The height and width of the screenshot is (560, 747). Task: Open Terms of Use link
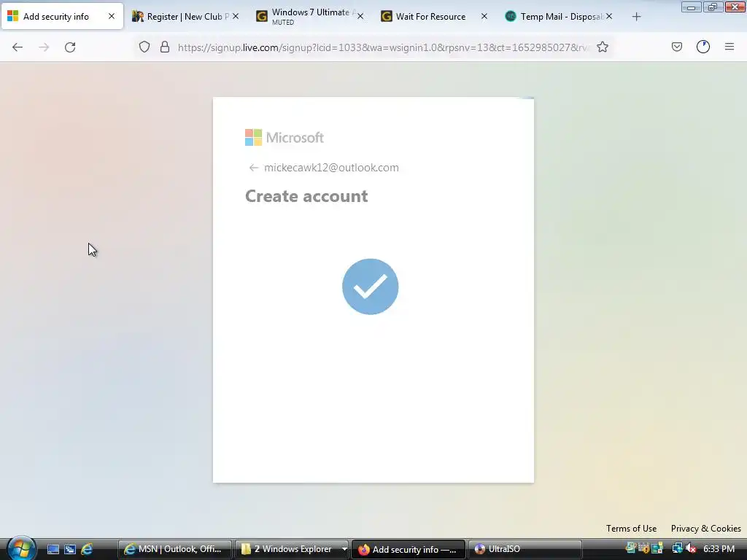click(x=631, y=529)
